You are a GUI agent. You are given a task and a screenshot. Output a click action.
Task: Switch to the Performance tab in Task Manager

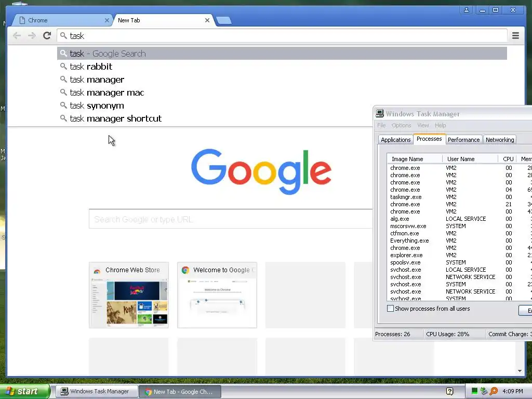click(x=464, y=140)
